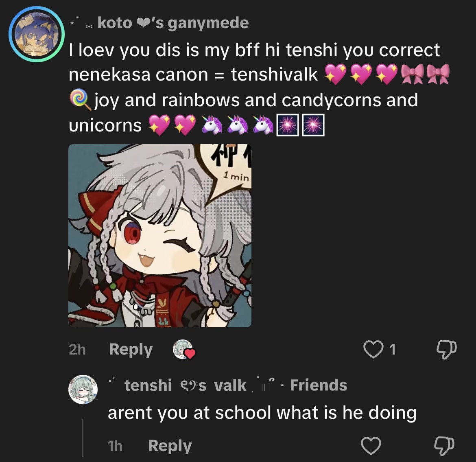Open the attached chibi character image
The width and height of the screenshot is (476, 462).
pos(159,235)
